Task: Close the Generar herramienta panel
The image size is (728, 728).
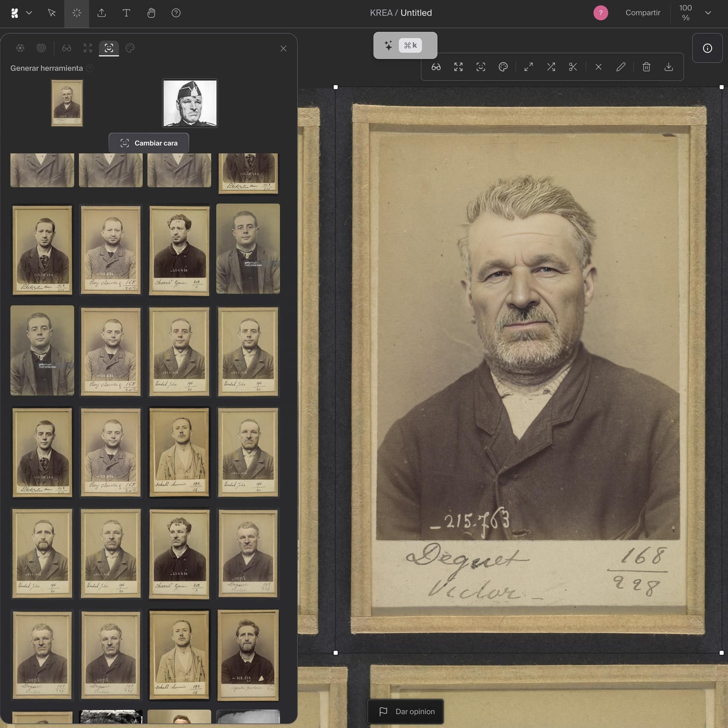Action: pyautogui.click(x=283, y=48)
